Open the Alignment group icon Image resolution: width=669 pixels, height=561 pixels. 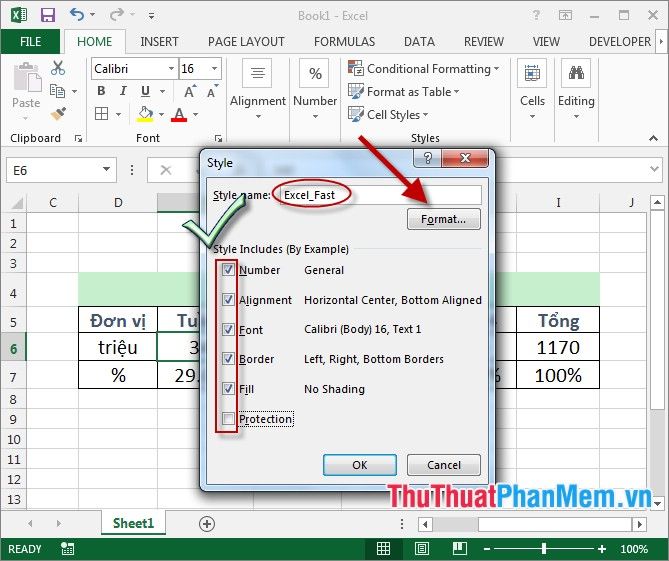(x=257, y=73)
